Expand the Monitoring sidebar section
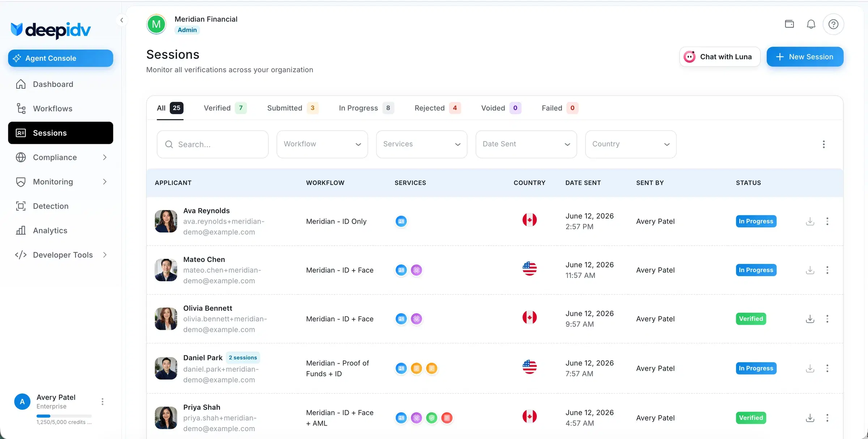Screen dimensions: 868x439 tap(61, 182)
